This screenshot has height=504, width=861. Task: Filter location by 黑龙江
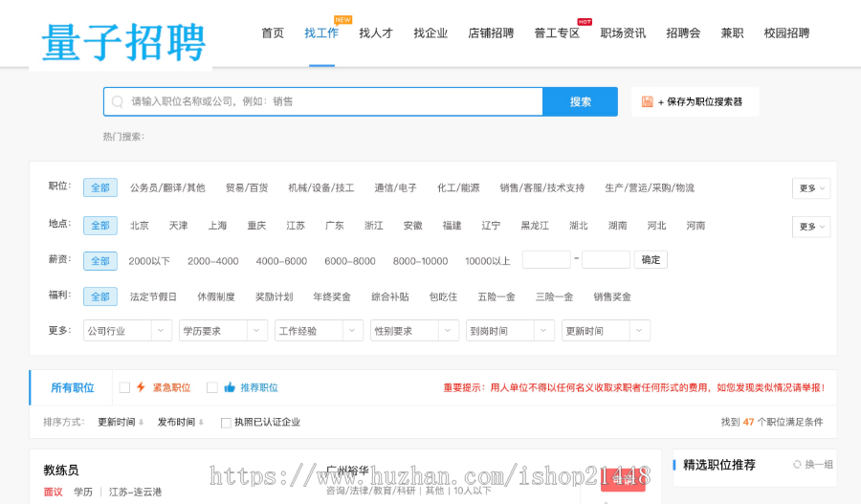click(535, 226)
